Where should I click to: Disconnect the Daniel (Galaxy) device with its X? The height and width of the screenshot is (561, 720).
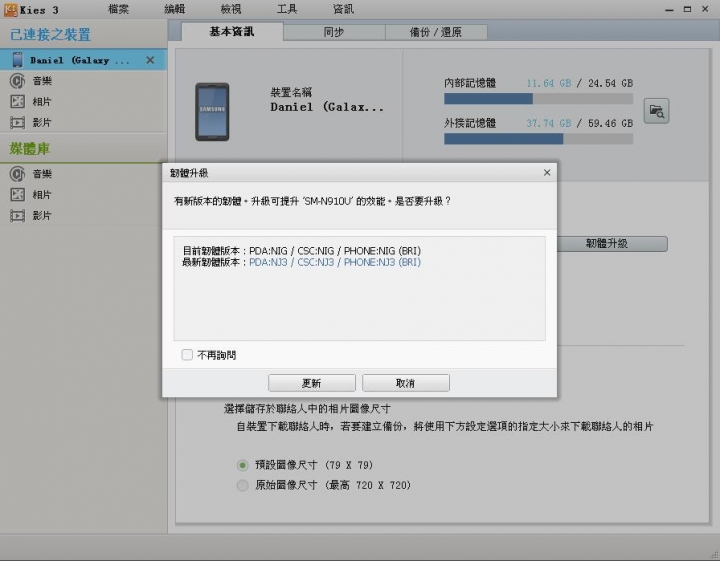click(150, 60)
